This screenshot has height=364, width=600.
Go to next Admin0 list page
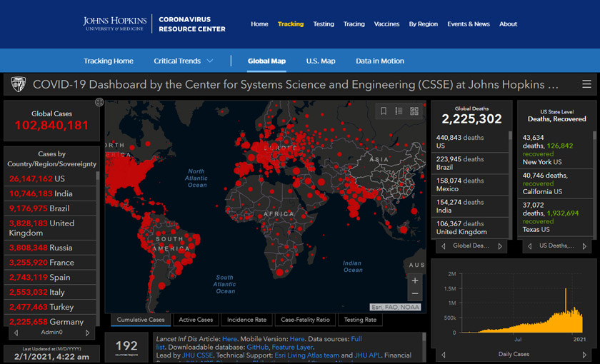(88, 333)
